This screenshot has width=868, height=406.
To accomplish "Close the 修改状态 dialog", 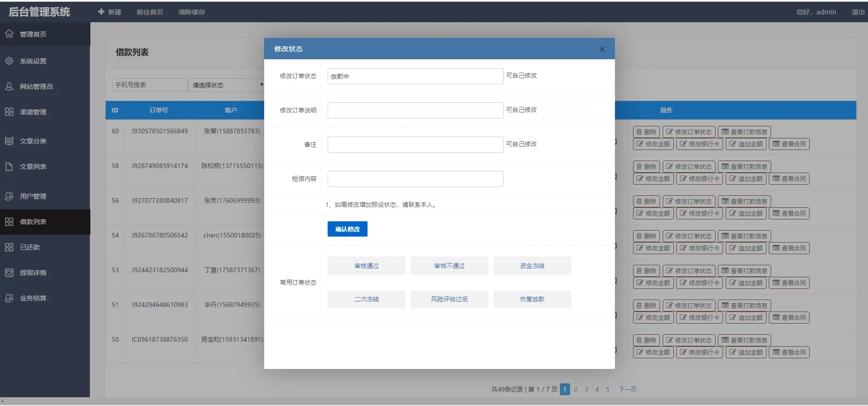I will [x=602, y=49].
